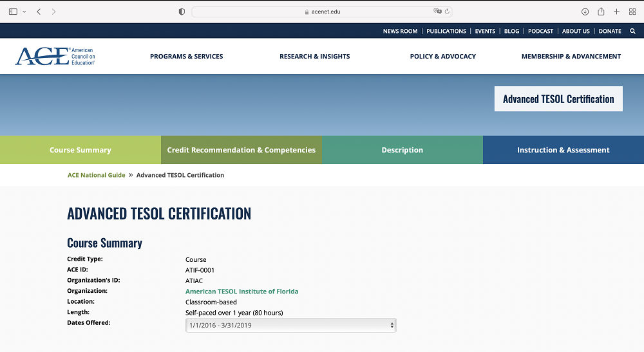
Task: Go back with the browser back arrow
Action: [39, 12]
